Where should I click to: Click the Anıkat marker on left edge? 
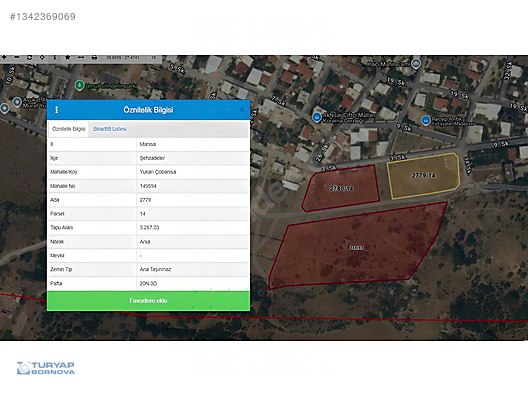(17, 102)
